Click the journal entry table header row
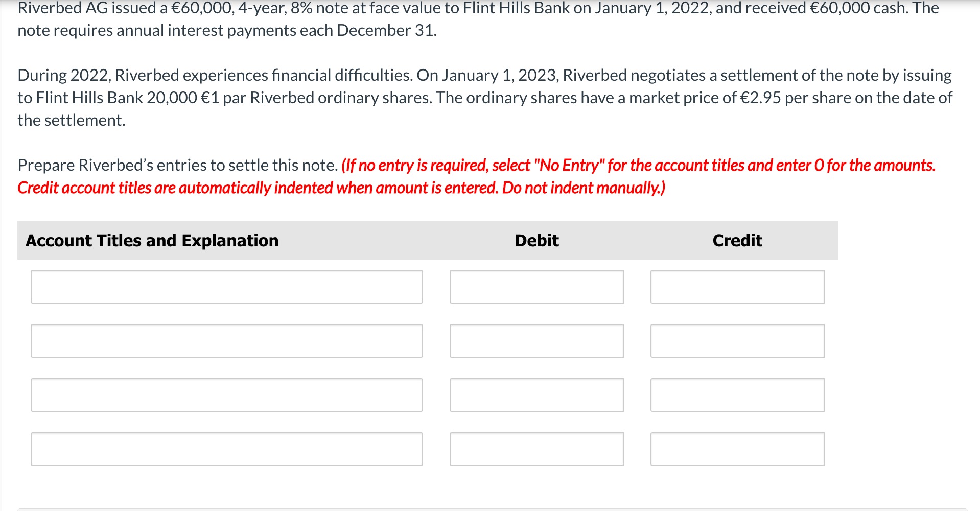The width and height of the screenshot is (980, 511). pos(428,240)
